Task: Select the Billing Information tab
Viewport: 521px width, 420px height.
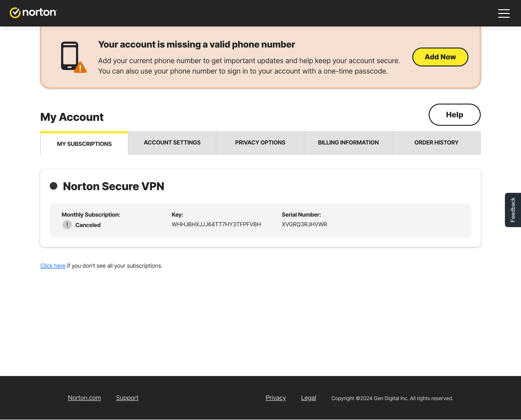Action: [x=348, y=143]
